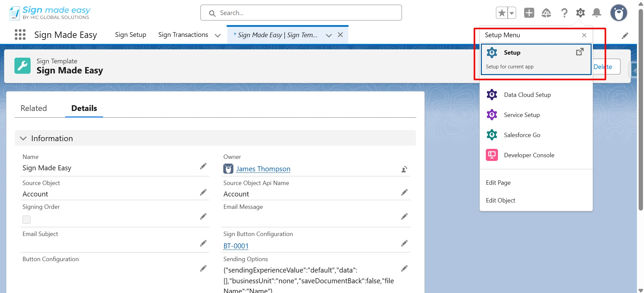Open Service Setup

tap(536, 115)
